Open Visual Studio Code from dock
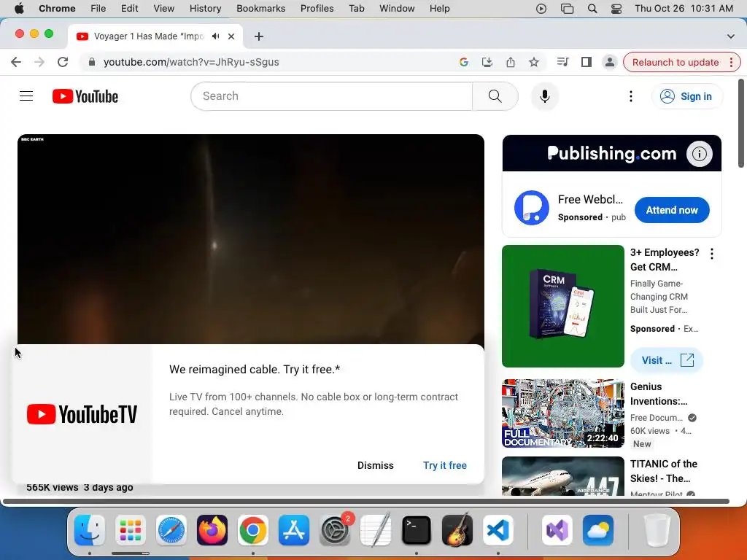Viewport: 747px width, 560px height. [x=498, y=530]
